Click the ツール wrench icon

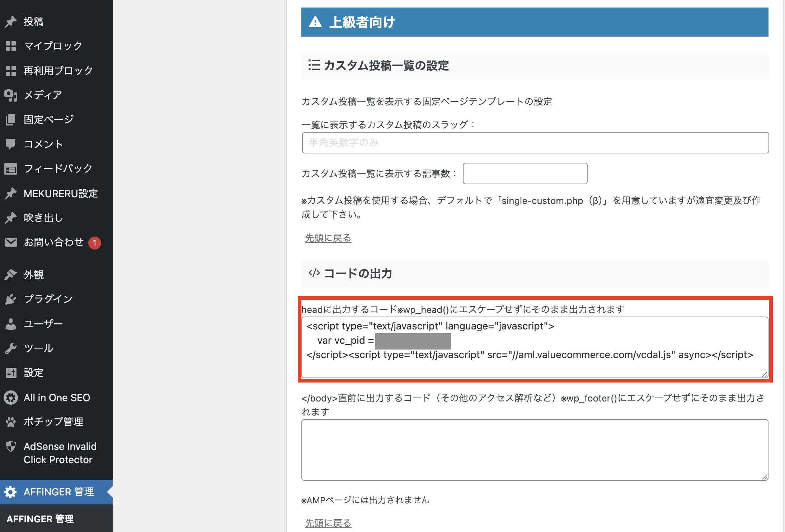point(11,348)
